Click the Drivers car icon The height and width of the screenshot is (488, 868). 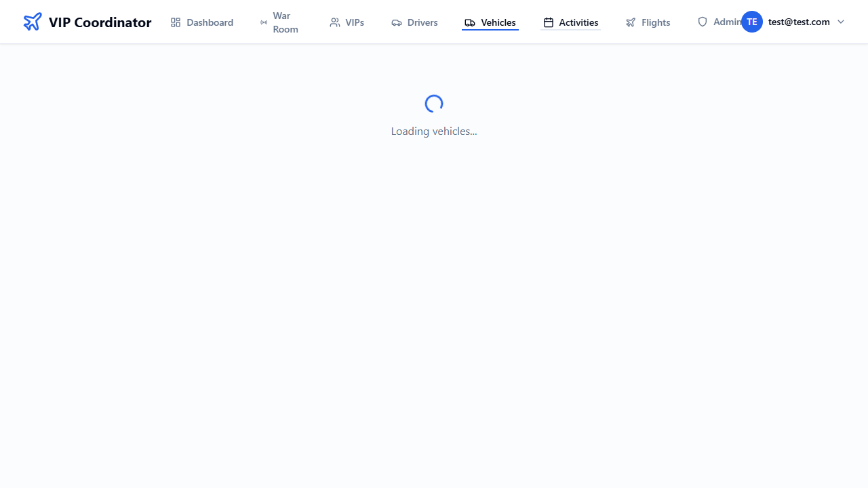(397, 22)
